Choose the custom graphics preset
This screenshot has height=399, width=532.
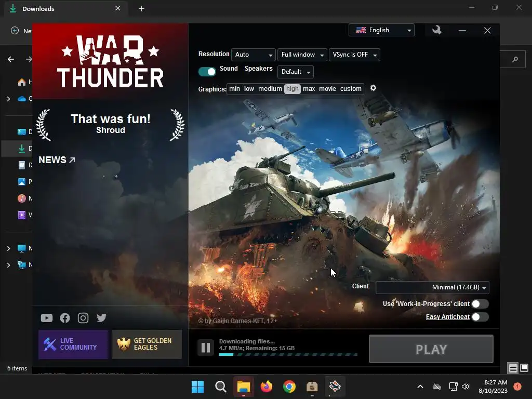[351, 89]
